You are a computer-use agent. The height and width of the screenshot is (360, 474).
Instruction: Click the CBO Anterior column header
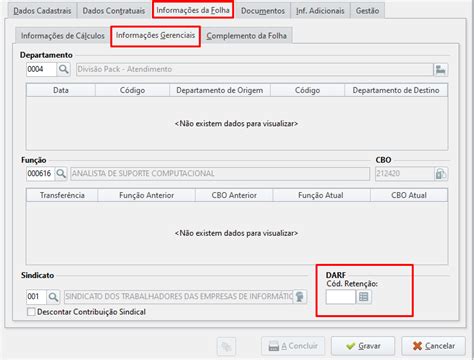[234, 195]
